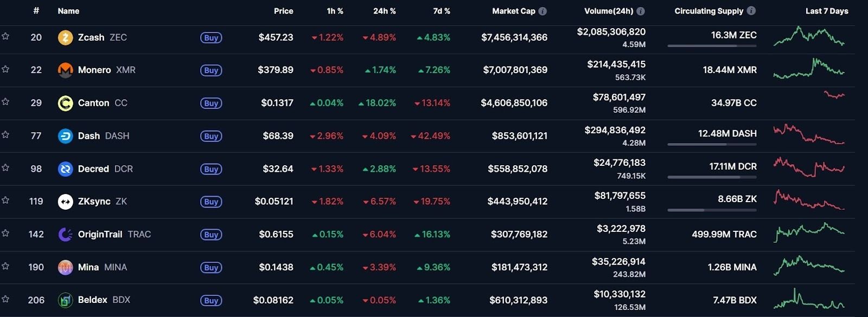Open the Market Cap info tooltip icon
868x317 pixels.
coord(542,10)
